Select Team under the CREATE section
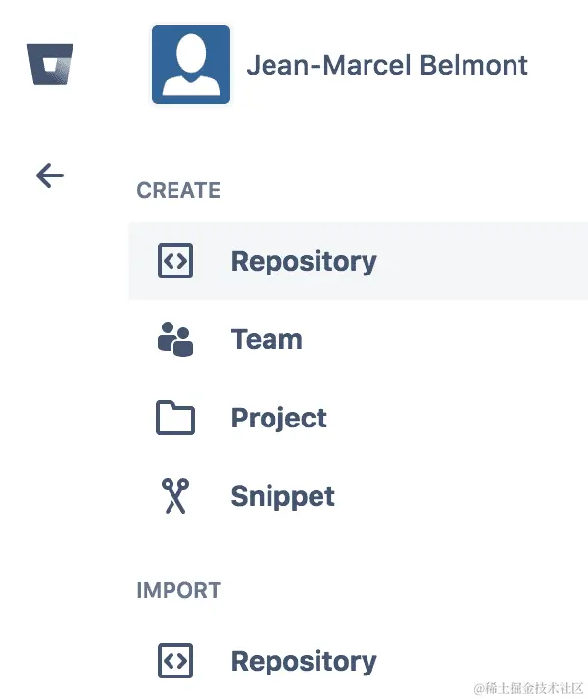The width and height of the screenshot is (588, 700). pos(267,340)
